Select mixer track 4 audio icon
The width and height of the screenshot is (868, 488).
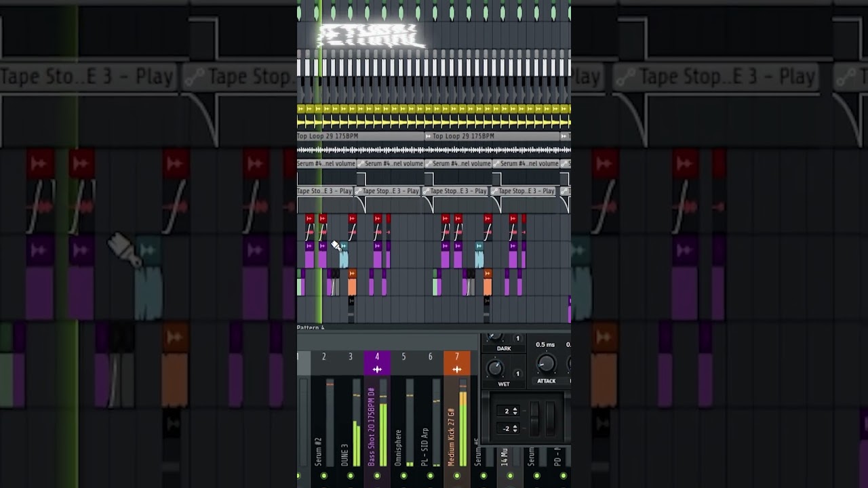[377, 369]
